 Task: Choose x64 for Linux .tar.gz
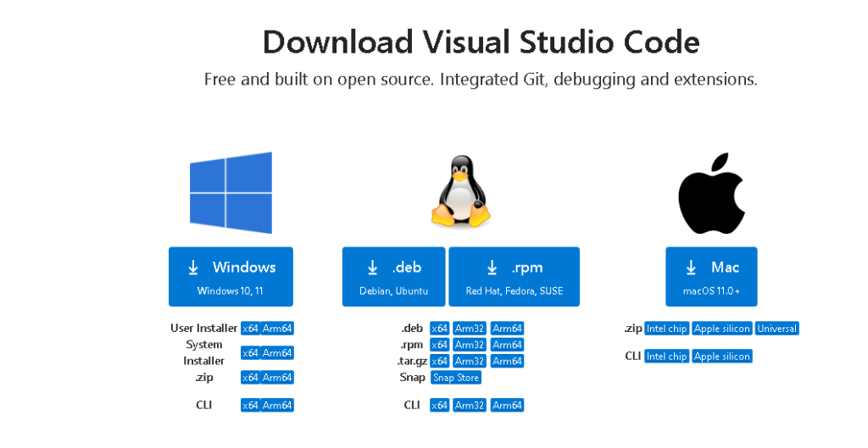click(439, 361)
